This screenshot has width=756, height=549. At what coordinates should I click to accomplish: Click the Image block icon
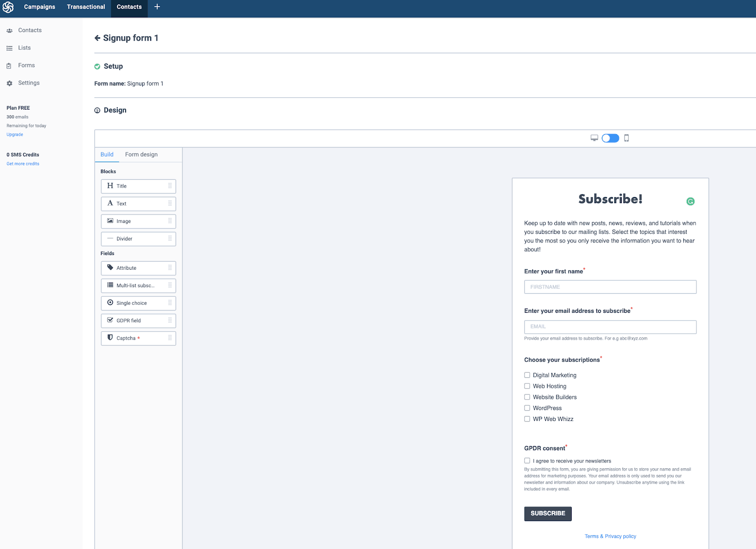110,221
